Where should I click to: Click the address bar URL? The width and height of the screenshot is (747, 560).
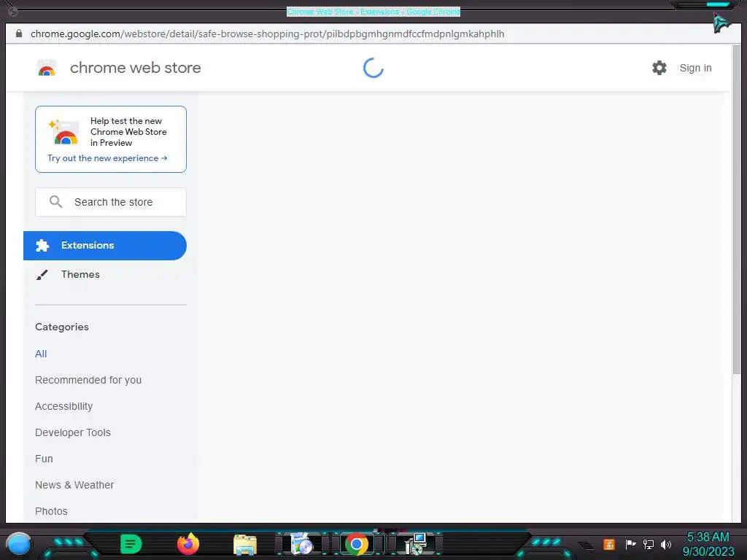(x=267, y=34)
